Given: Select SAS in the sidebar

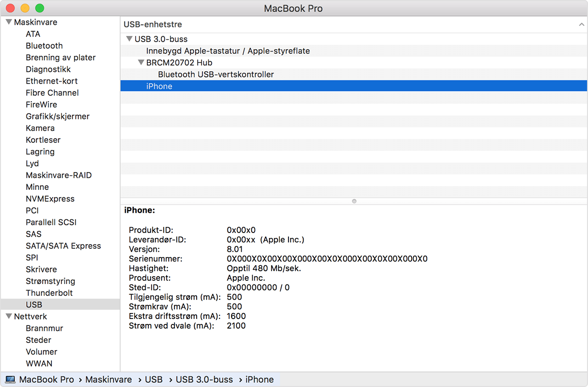Looking at the screenshot, I should pyautogui.click(x=34, y=234).
